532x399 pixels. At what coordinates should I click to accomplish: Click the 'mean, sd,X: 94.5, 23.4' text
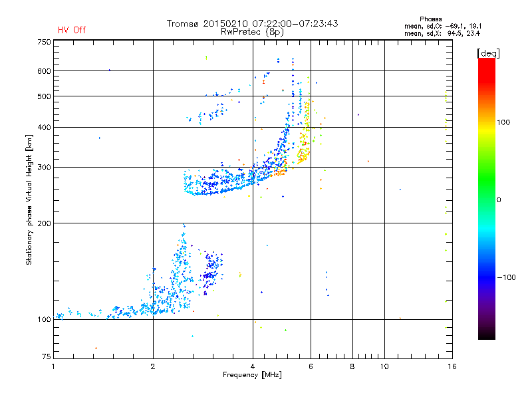click(x=442, y=33)
